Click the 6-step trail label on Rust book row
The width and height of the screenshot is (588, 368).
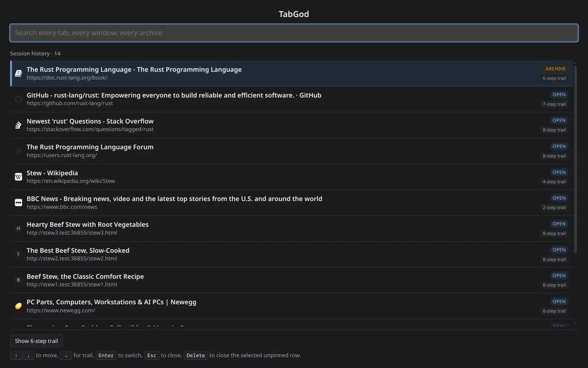554,78
